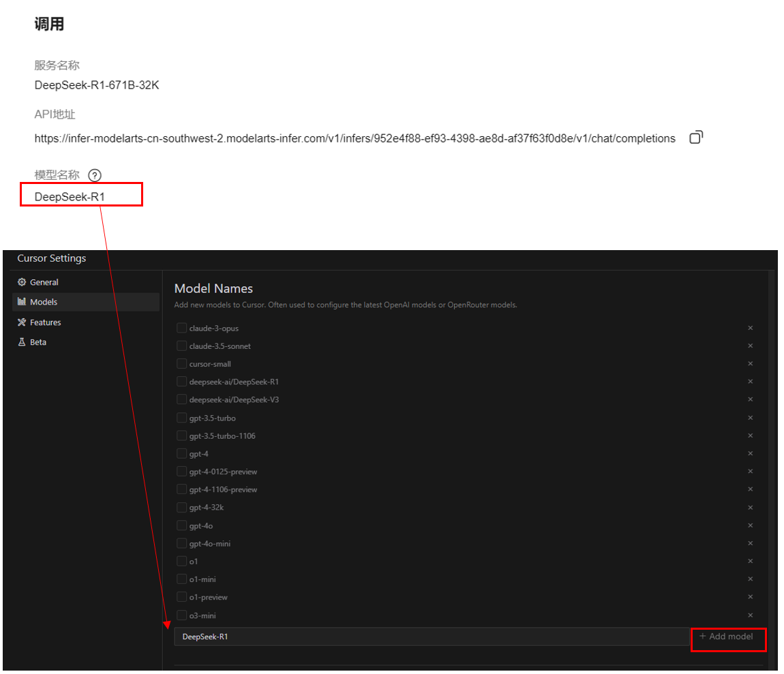The image size is (784, 674).
Task: Click the model name input containing DeepSeek-R1
Action: coord(432,637)
